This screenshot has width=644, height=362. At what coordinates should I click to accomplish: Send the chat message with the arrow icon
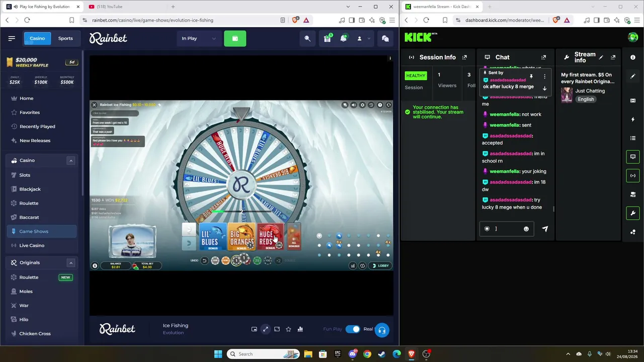(545, 229)
